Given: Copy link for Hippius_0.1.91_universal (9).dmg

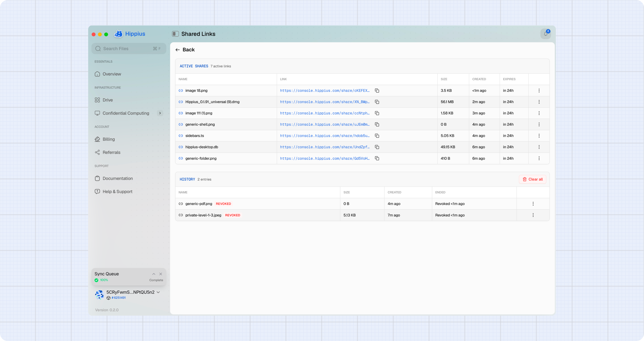Looking at the screenshot, I should pos(377,102).
